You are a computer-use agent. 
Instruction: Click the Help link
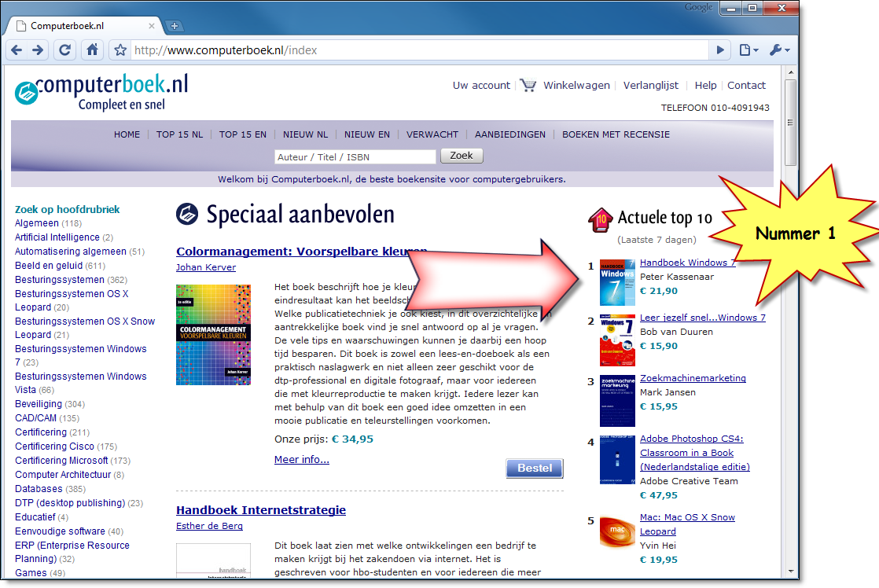pyautogui.click(x=706, y=85)
